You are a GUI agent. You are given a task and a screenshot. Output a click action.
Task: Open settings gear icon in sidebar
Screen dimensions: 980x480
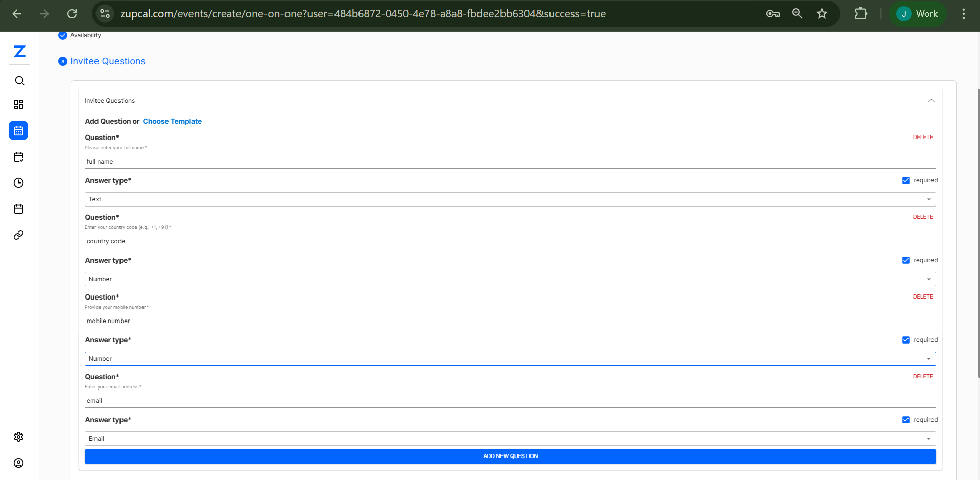[19, 437]
